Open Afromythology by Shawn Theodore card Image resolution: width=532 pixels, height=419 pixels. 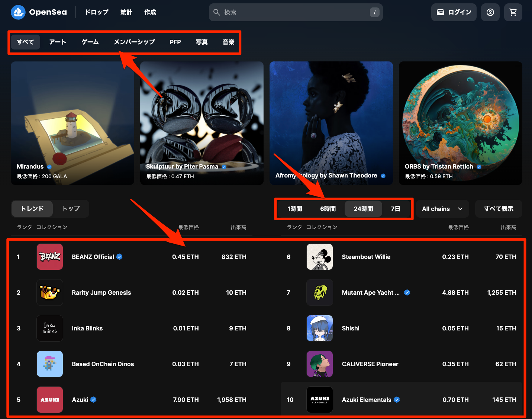point(331,123)
